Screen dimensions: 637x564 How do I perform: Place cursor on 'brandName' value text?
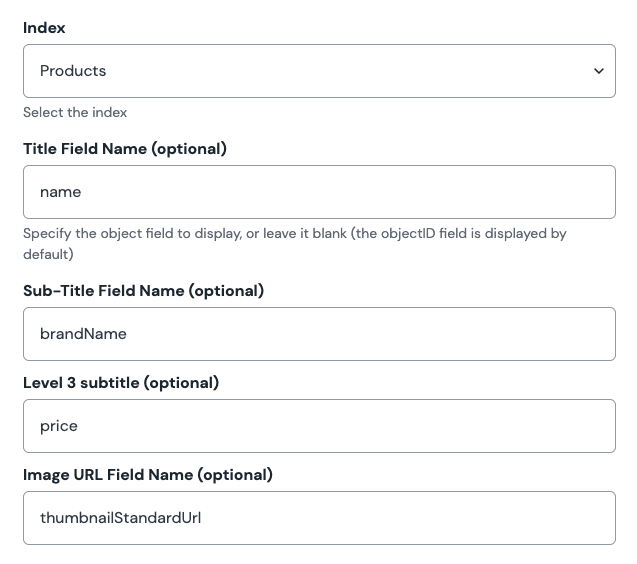[x=83, y=334]
